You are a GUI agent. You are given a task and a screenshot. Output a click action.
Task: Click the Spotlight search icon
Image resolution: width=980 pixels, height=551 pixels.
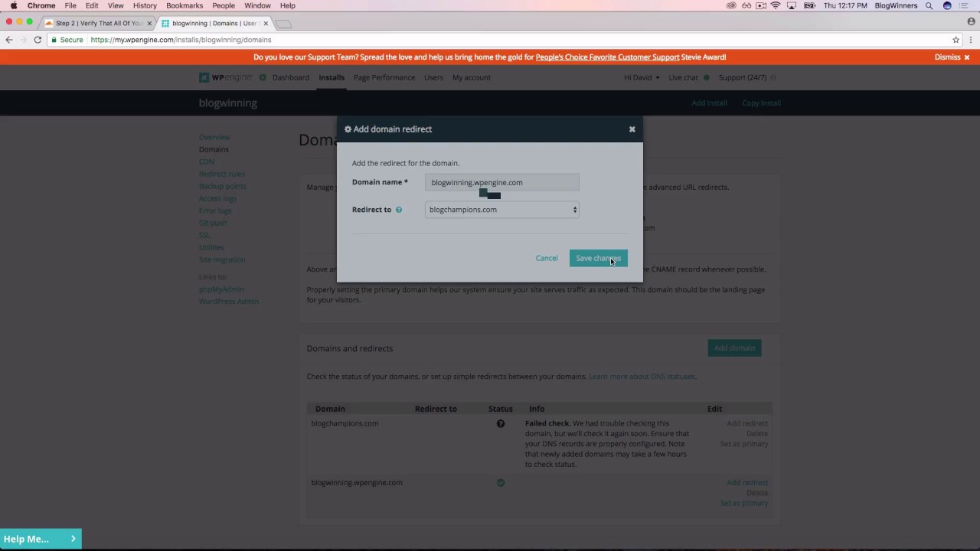tap(929, 5)
